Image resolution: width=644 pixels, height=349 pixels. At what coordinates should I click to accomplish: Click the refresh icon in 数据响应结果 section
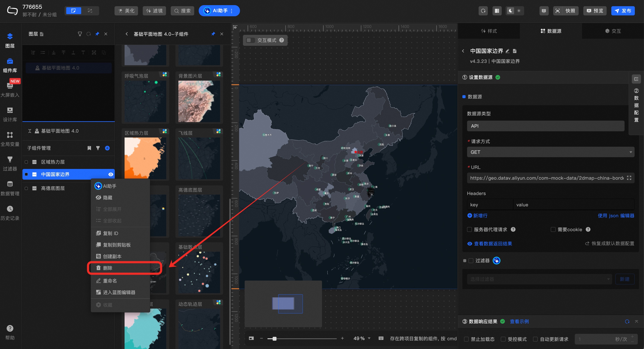627,321
